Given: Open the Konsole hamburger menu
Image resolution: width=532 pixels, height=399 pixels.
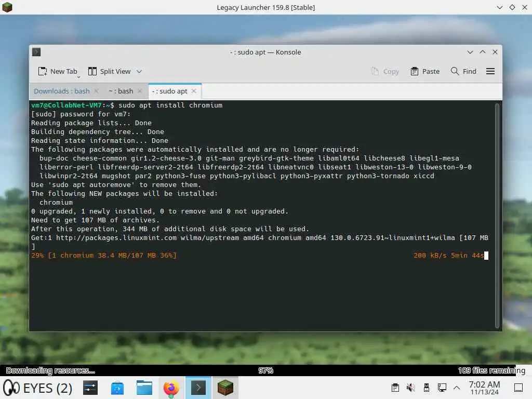Looking at the screenshot, I should pyautogui.click(x=490, y=71).
